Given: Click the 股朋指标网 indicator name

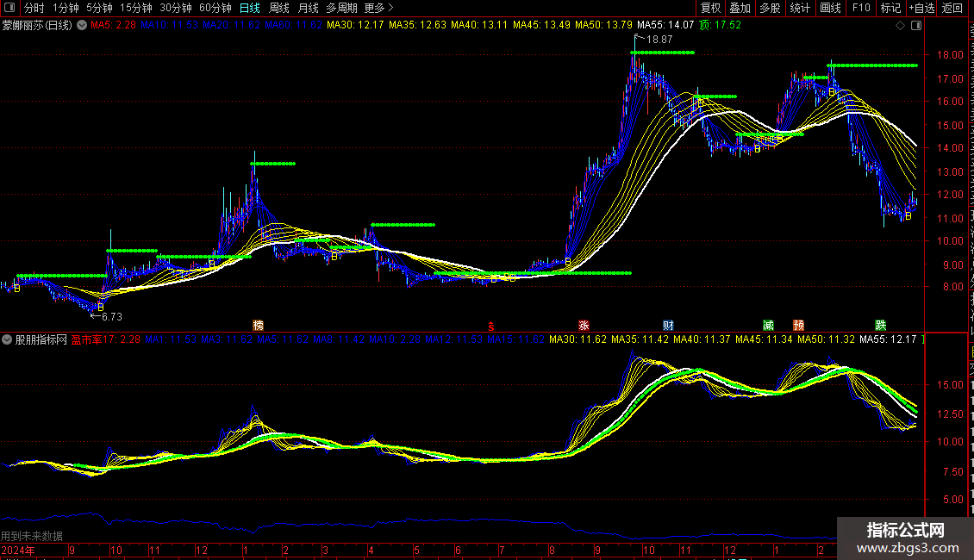Looking at the screenshot, I should 41,339.
